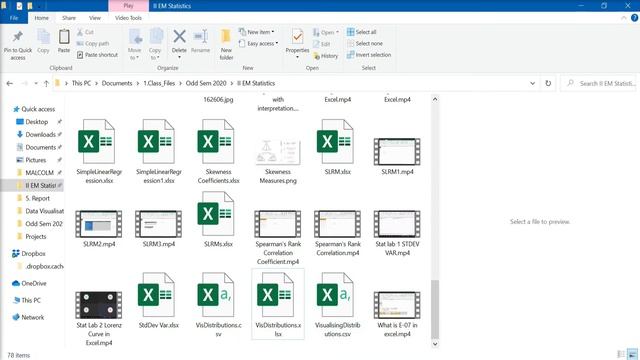Viewport: 640px width, 360px height.
Task: Click This PC in breadcrumb path
Action: (81, 83)
